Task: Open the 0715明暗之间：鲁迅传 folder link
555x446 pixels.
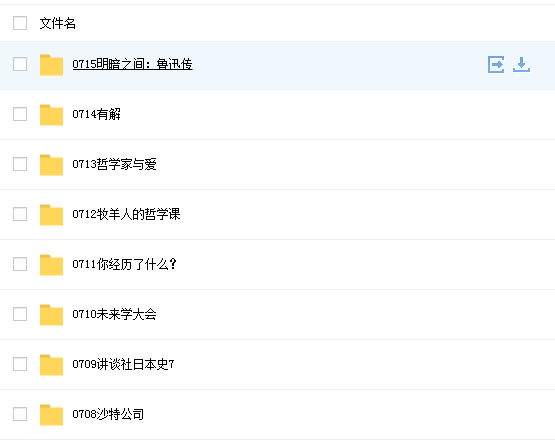Action: [x=132, y=64]
